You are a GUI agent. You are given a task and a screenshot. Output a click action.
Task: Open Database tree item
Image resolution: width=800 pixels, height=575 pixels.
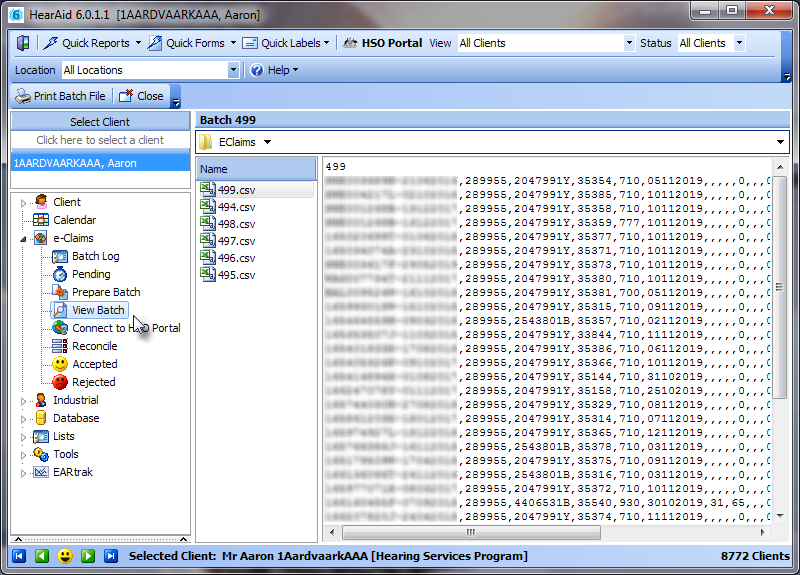76,418
